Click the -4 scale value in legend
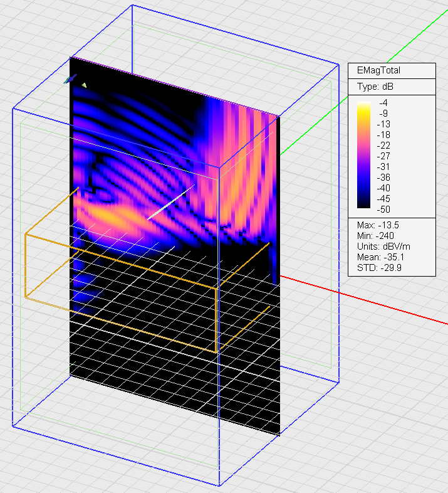448x493 pixels. [384, 103]
